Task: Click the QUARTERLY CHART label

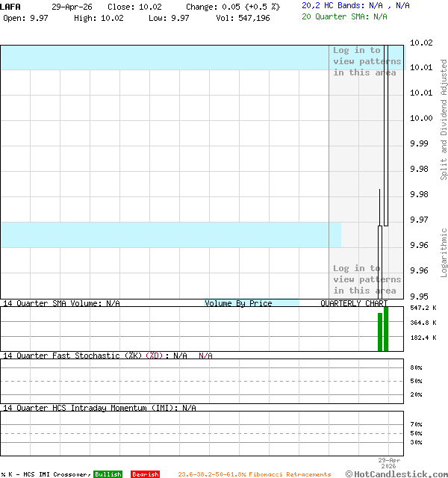Action: 354,304
